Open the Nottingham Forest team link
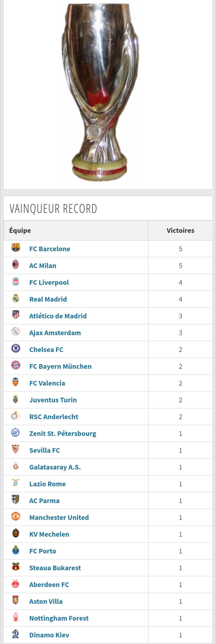Viewport: 216px width, 644px height. click(x=59, y=618)
